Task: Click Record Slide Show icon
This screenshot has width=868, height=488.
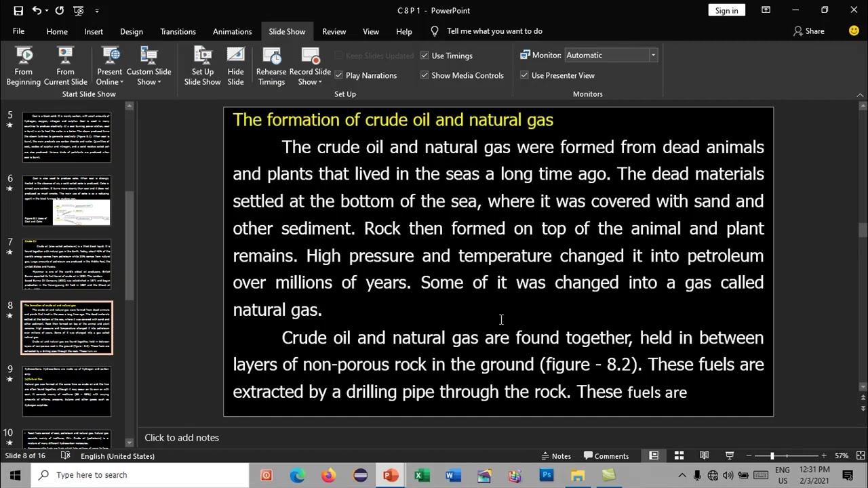Action: click(x=310, y=56)
